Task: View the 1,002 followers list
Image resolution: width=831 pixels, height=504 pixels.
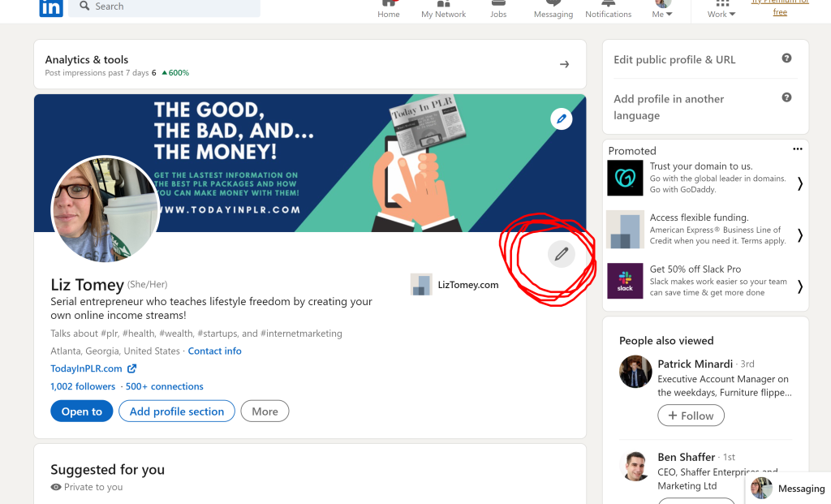Action: point(83,386)
